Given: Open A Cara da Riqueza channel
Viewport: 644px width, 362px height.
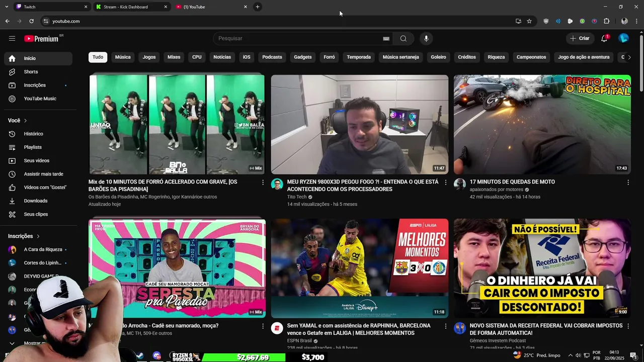Looking at the screenshot, I should 38,249.
